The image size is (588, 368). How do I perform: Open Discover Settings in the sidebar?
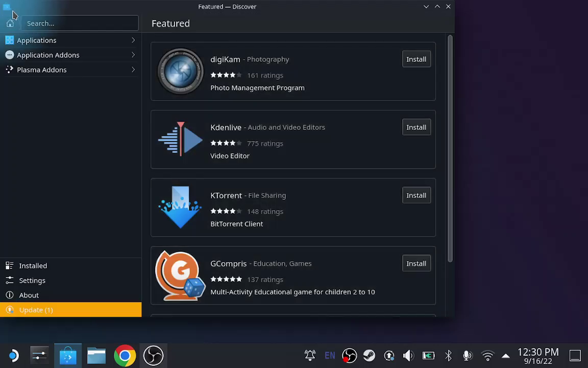pyautogui.click(x=71, y=281)
